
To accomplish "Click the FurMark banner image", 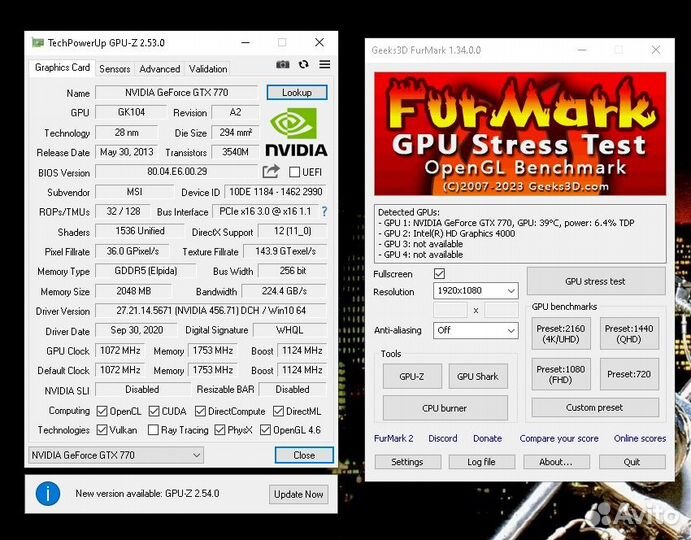I will 520,134.
